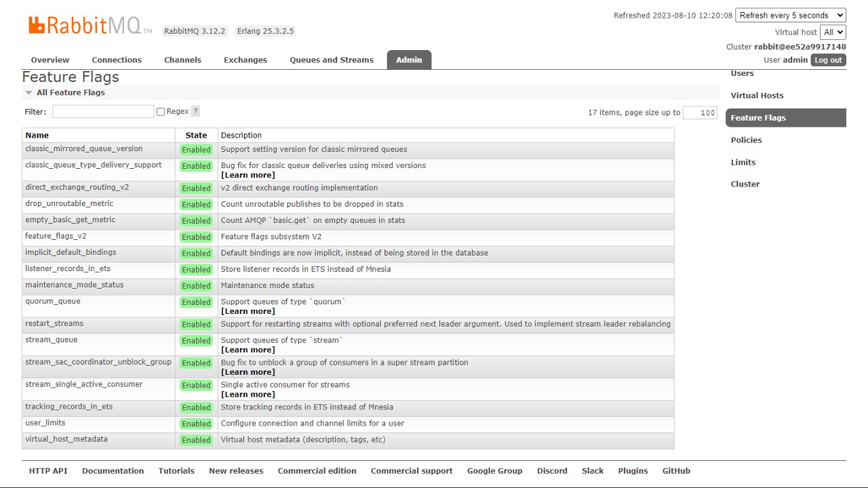
Task: Open the Slack footer link
Action: [x=593, y=471]
